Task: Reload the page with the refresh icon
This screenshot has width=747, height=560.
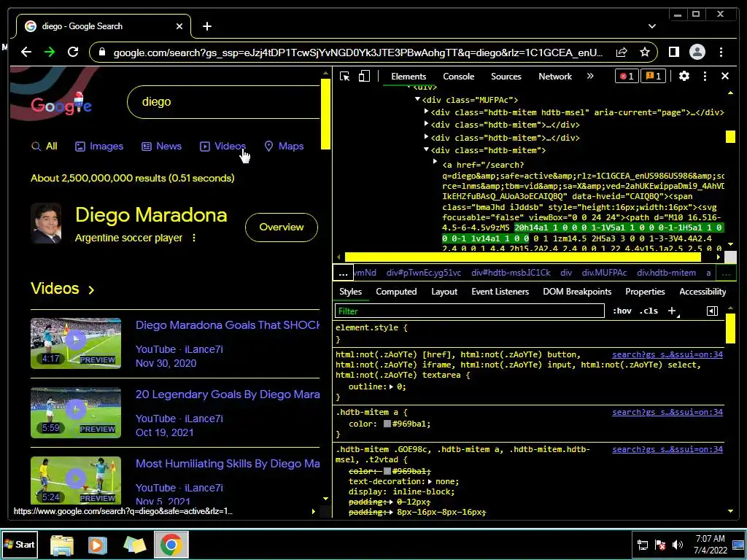Action: click(x=73, y=52)
